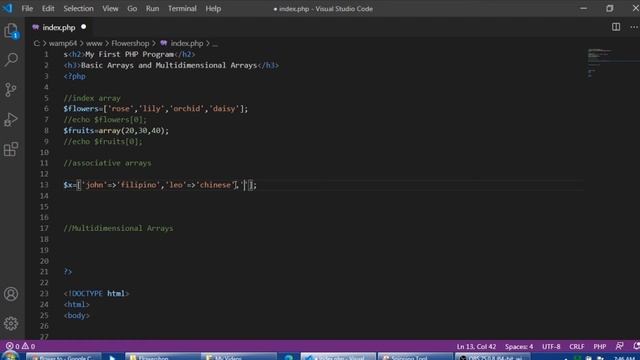Click the Split Editor Right icon
Image resolution: width=640 pixels, height=360 pixels.
(616, 27)
